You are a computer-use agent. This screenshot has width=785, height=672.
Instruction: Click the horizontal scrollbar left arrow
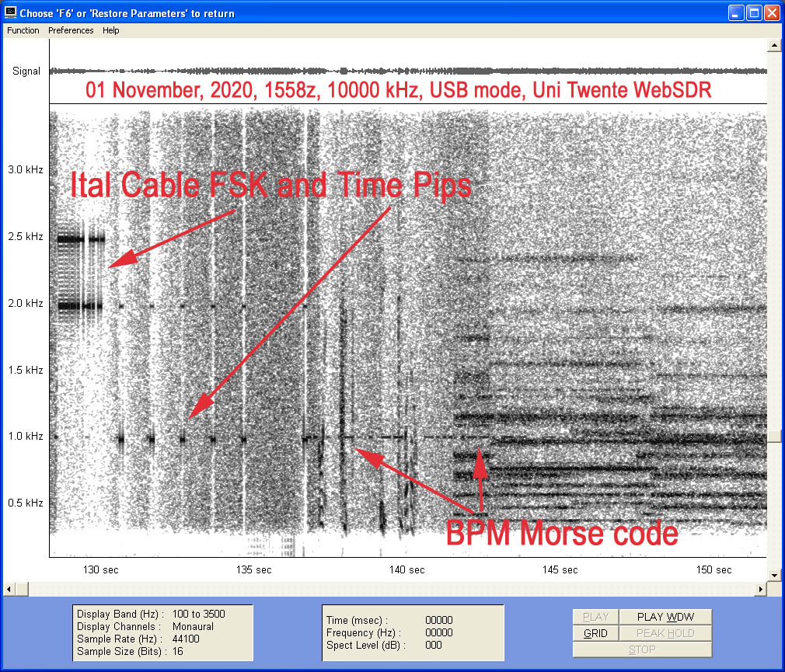(x=9, y=589)
